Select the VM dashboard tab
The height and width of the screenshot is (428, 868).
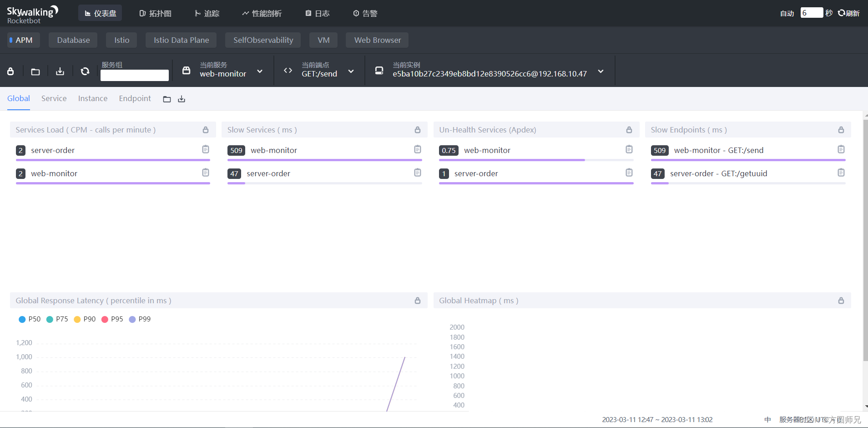click(x=323, y=40)
